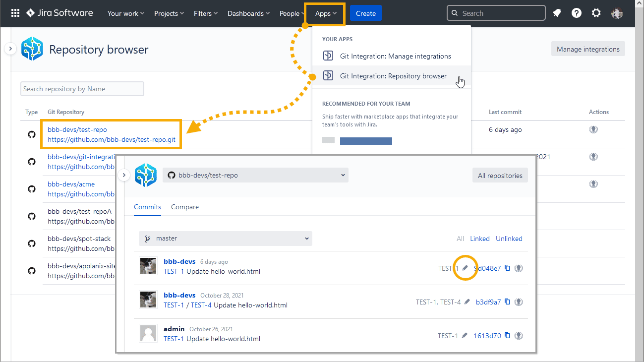Image resolution: width=644 pixels, height=362 pixels.
Task: Open the test-repo.git GitHub URL link
Action: [x=112, y=140]
